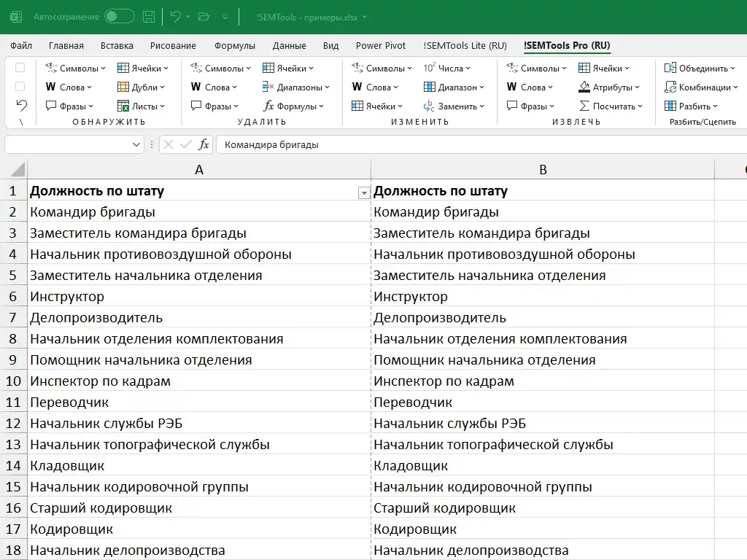Image resolution: width=747 pixels, height=560 pixels.
Task: Open Слова in ИЗВЛЕЧЬ group
Action: click(530, 87)
